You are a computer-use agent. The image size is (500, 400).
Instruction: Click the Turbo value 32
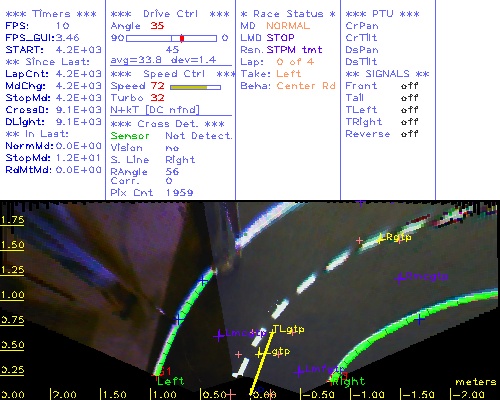coord(157,98)
